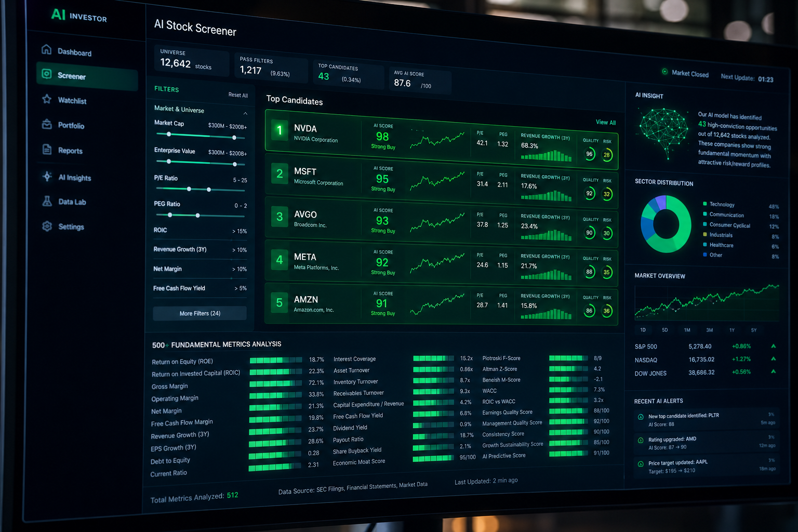Adjust the Enterprise Value range slider

[201, 163]
